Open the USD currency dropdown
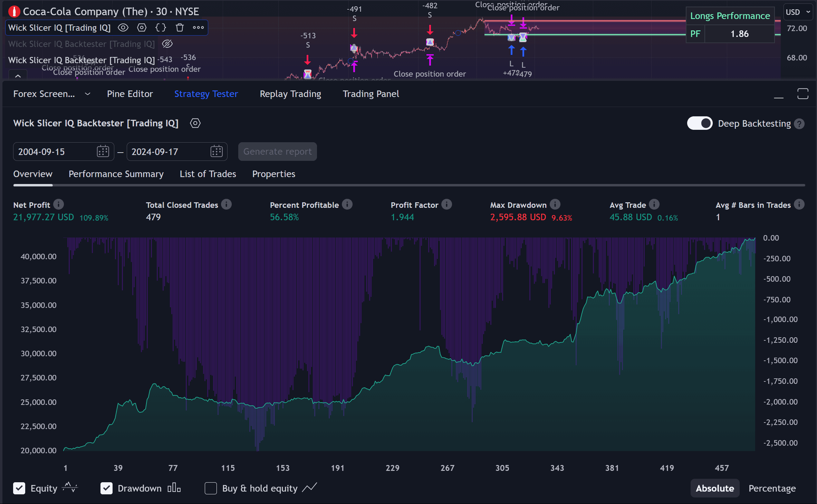Viewport: 817px width, 504px height. pyautogui.click(x=798, y=12)
